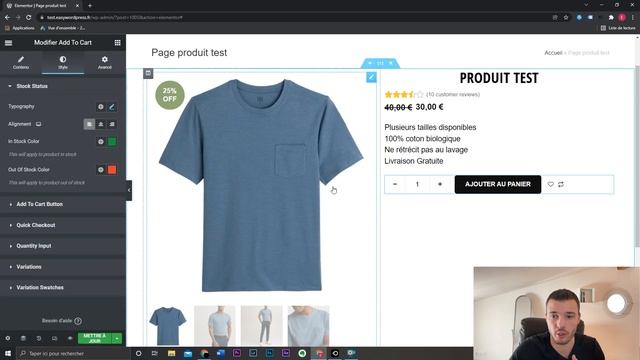Decrease quantity with the minus button
The width and height of the screenshot is (640, 360).
tap(395, 184)
